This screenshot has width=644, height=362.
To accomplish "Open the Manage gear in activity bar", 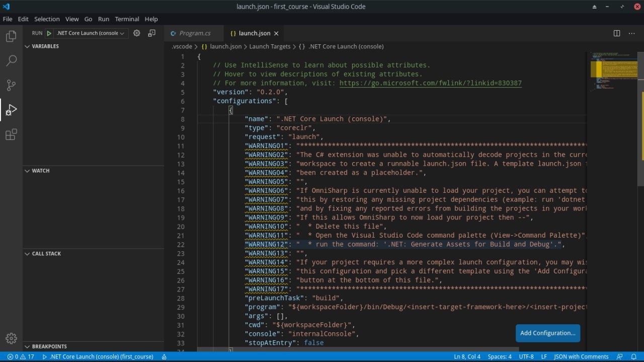I will 11,338.
